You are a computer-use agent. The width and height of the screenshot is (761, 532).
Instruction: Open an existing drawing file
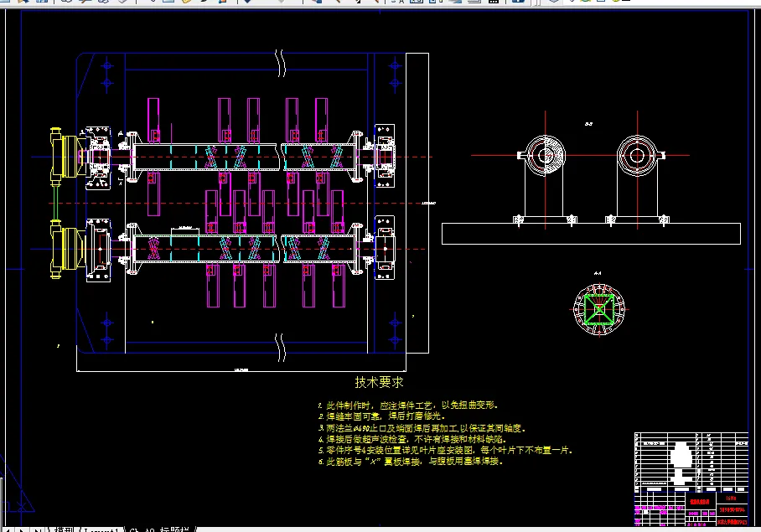[22, 3]
